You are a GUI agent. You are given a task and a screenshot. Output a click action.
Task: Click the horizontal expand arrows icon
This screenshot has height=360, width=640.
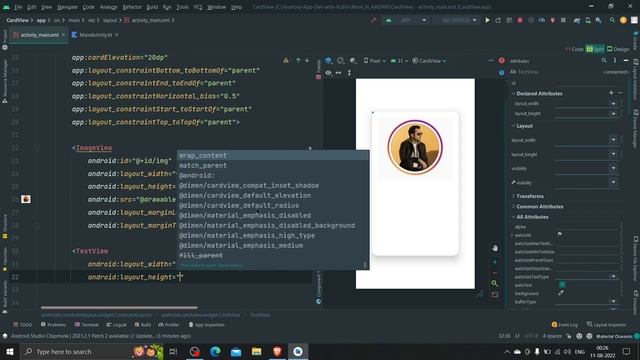point(338,73)
